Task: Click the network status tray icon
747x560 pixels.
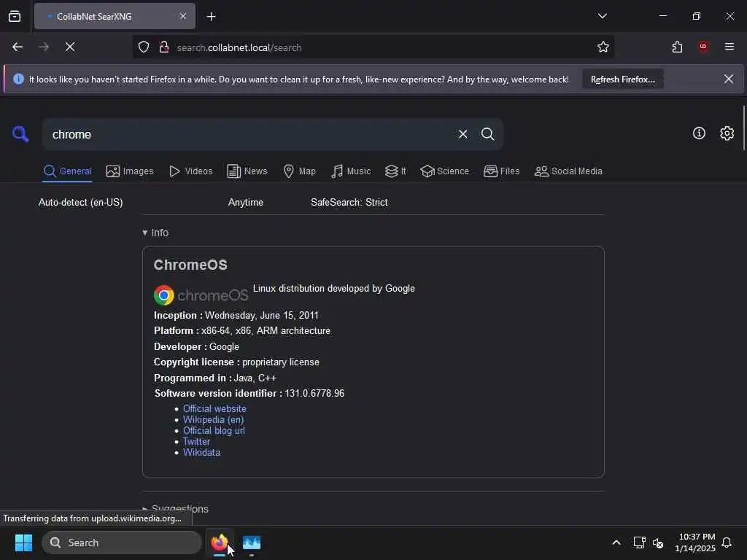Action: pyautogui.click(x=639, y=542)
